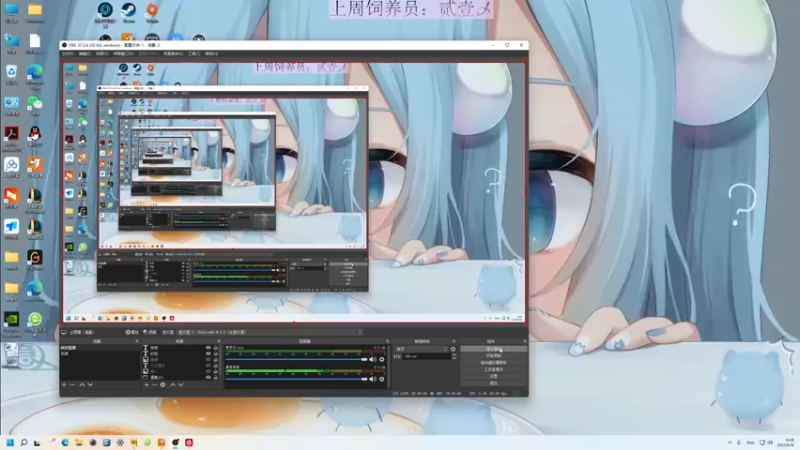Open Properties button on the source toolbar
Screen dimensions: 800x450
(x=132, y=332)
